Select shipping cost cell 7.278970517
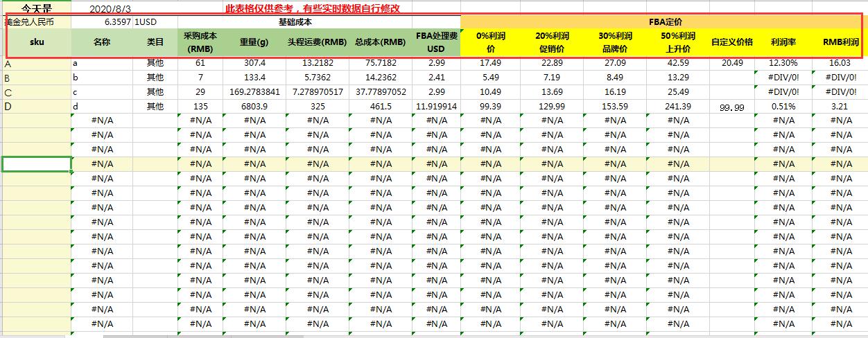 click(317, 92)
